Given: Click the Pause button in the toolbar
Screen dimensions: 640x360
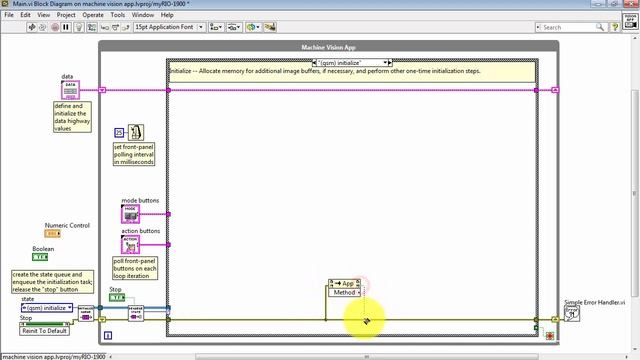Looking at the screenshot, I should click(66, 27).
